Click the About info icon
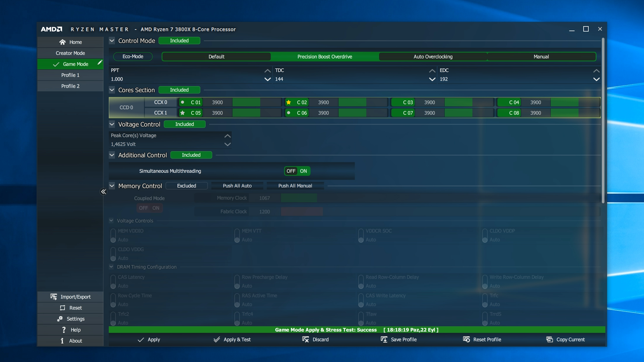This screenshot has height=362, width=644. coord(62,341)
